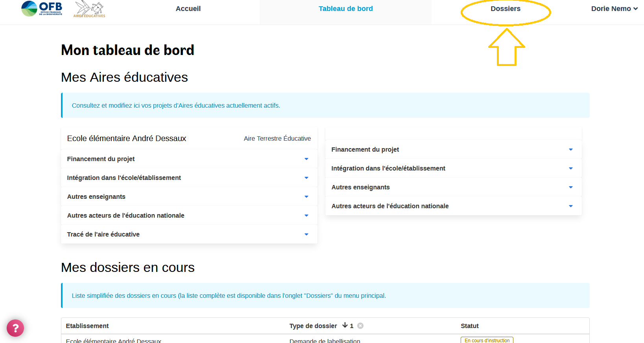Expand Autres acteurs de l'éducation nationale in right card
Screen dimensions: 644x343
[x=453, y=206]
